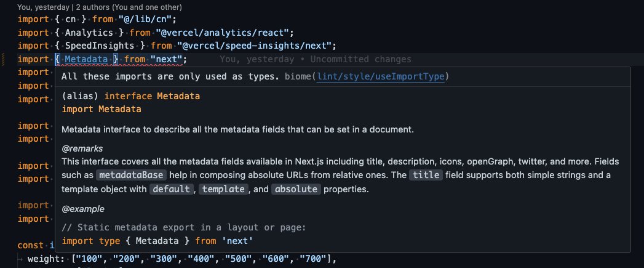Click the "@vercel/analytics/react" import path
Screen dimensions: 644x268
222,33
